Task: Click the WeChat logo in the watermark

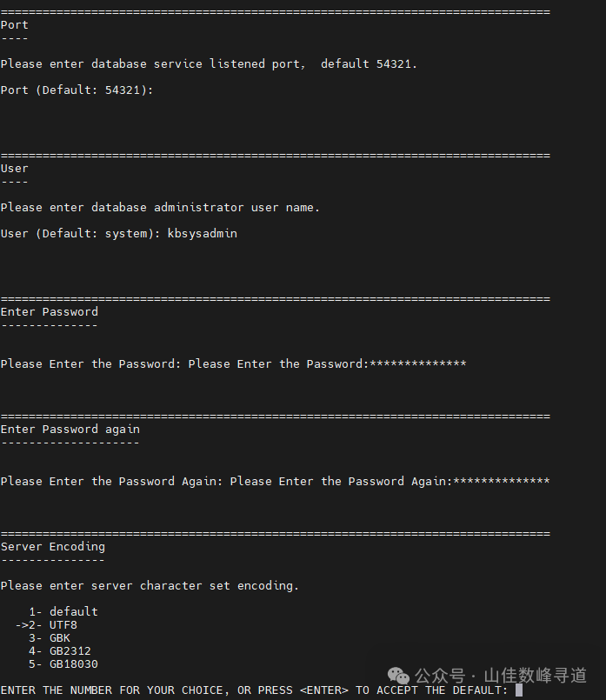Action: [x=400, y=676]
